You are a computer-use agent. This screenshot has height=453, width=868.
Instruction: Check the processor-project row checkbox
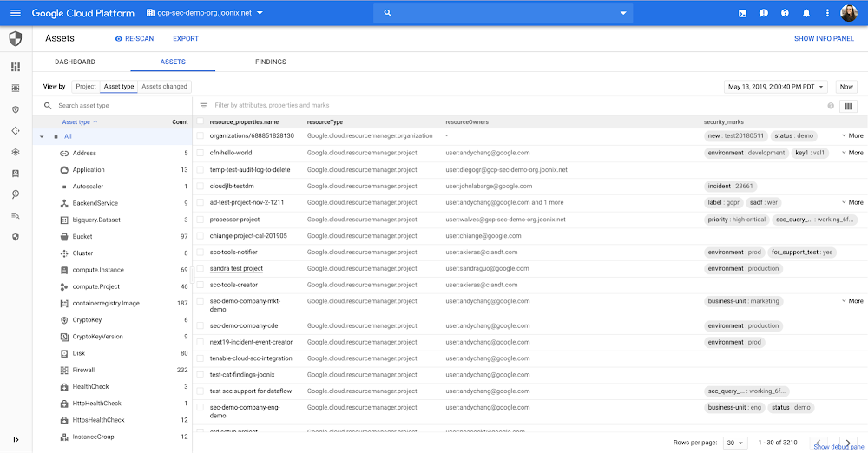[x=201, y=220]
